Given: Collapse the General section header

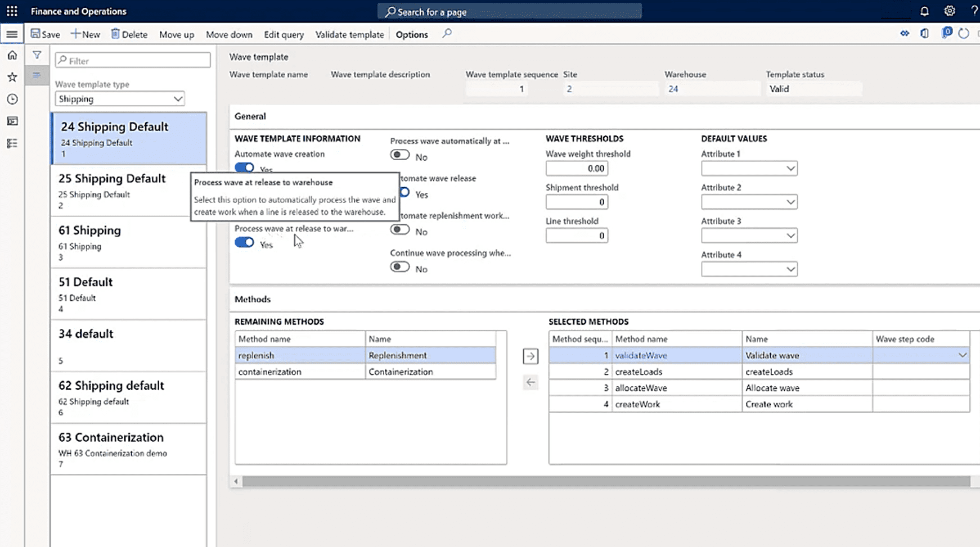Looking at the screenshot, I should tap(250, 116).
